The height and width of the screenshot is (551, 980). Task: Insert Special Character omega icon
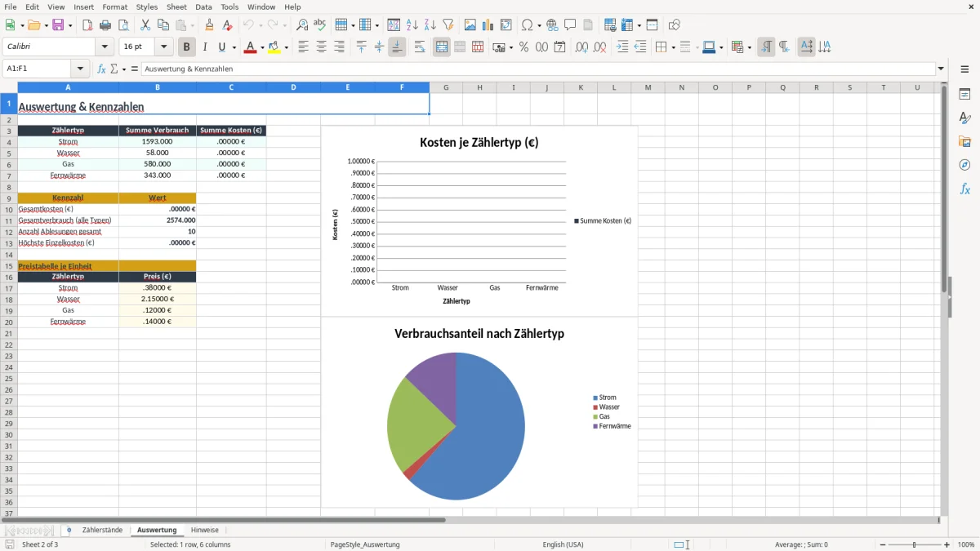527,25
